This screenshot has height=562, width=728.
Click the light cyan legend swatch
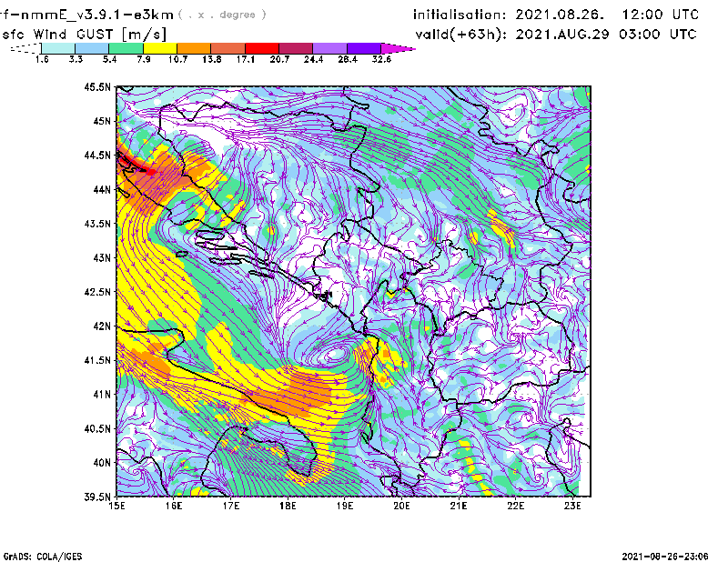click(58, 48)
